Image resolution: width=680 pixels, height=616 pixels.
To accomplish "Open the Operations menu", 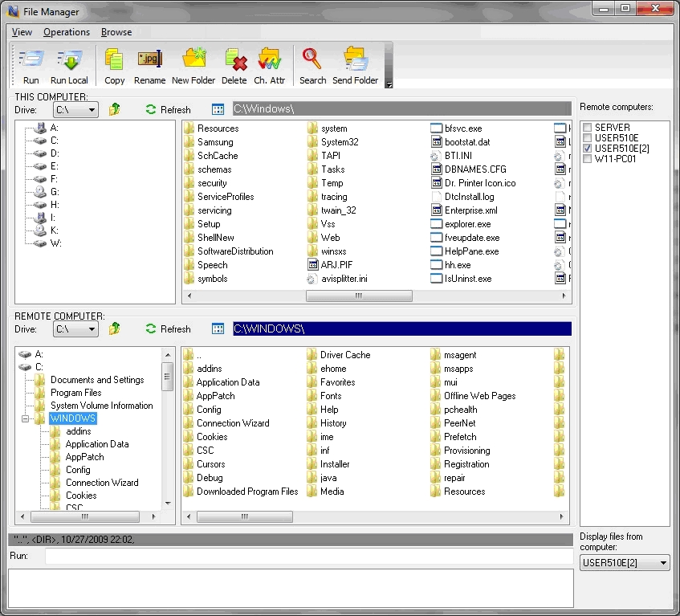I will point(67,32).
